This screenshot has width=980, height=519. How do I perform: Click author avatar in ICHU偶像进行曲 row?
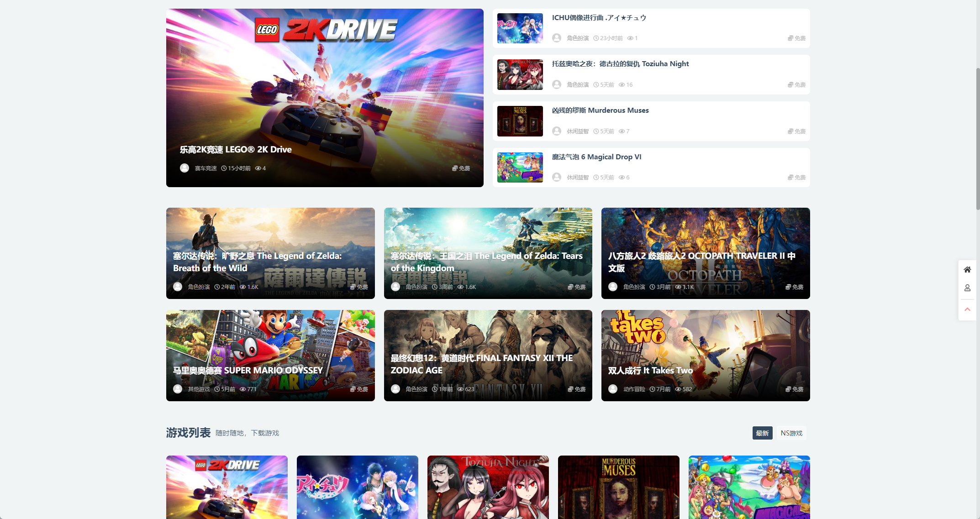556,38
